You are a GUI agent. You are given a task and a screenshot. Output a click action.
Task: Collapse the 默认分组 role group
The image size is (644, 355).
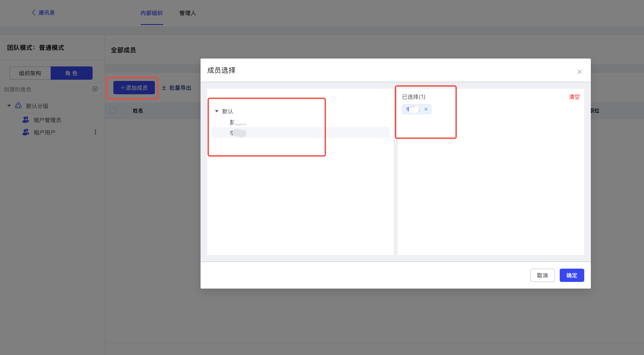point(9,106)
